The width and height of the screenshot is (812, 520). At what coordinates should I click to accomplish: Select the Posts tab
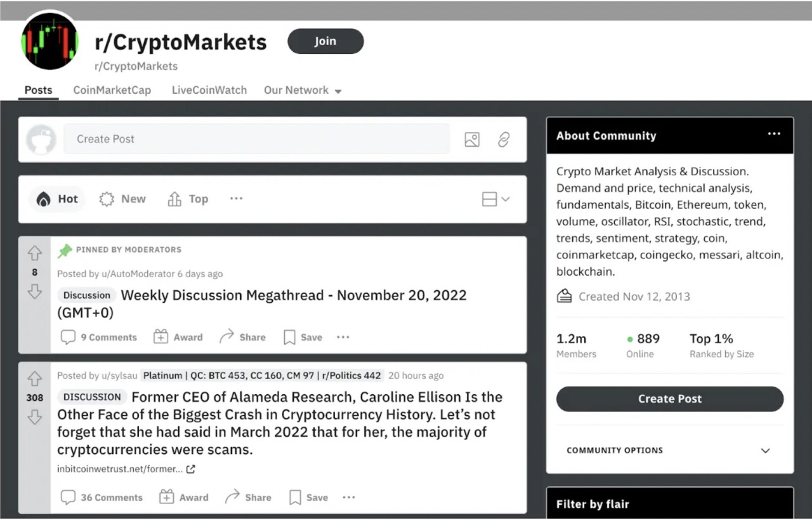coord(38,90)
